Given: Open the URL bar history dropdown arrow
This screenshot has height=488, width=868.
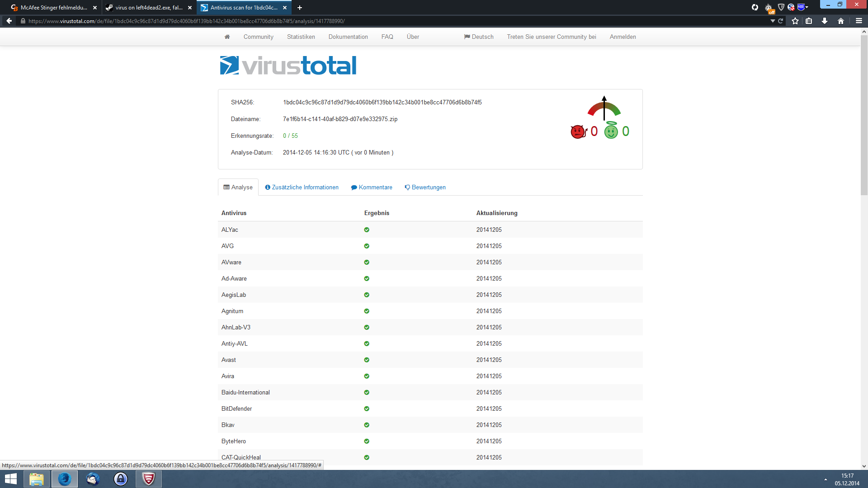Looking at the screenshot, I should (x=773, y=21).
